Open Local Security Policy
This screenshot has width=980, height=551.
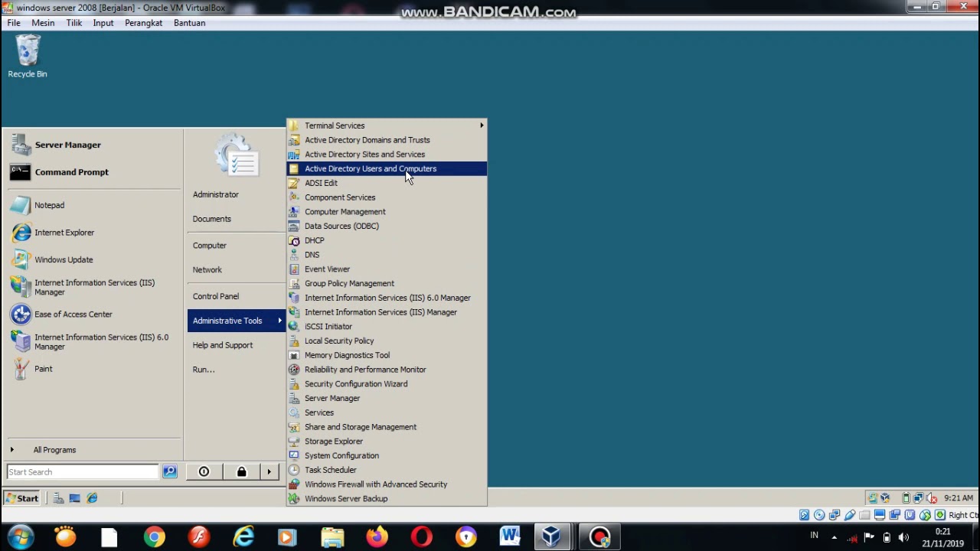(x=387, y=341)
